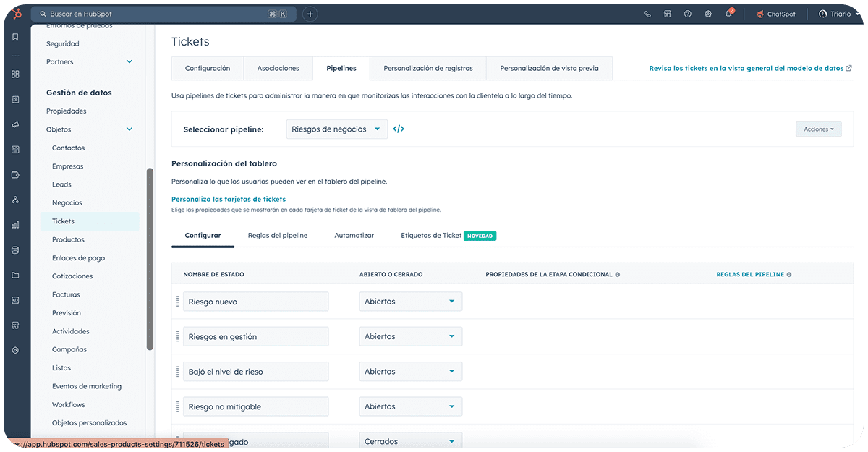The width and height of the screenshot is (868, 452).
Task: Switch to the Asociaciones tab
Action: click(278, 68)
